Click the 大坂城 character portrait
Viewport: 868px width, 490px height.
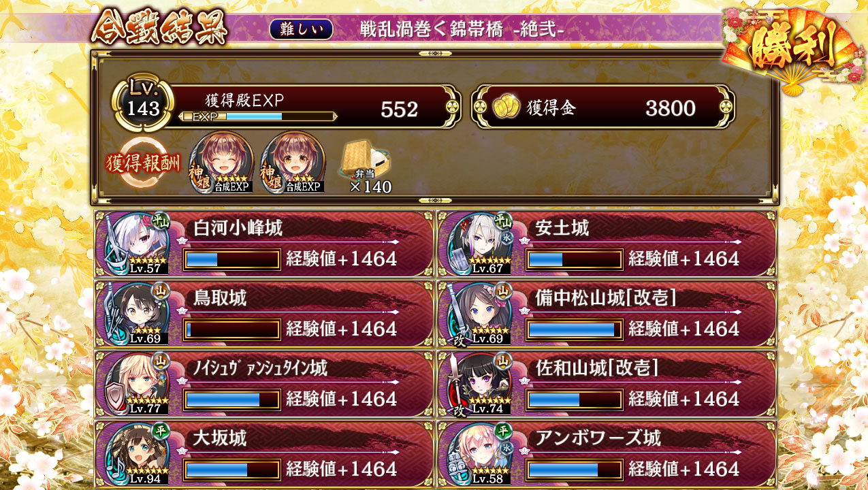(136, 455)
